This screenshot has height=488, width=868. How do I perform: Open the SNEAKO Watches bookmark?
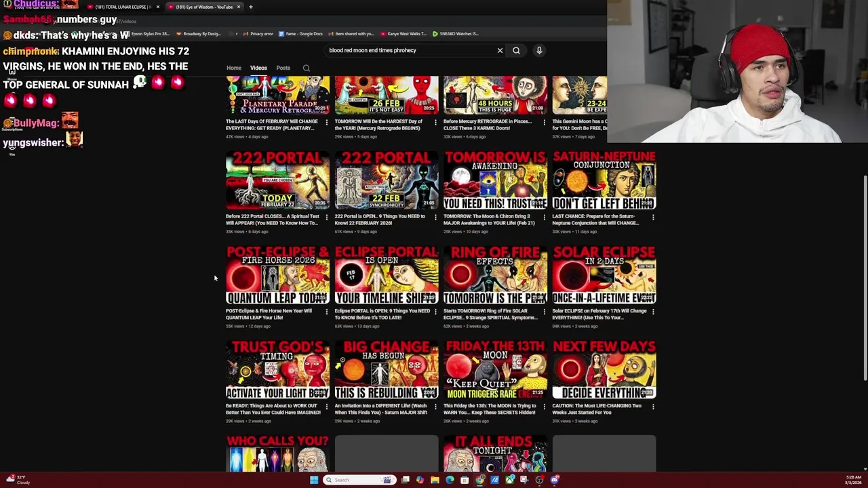(457, 33)
